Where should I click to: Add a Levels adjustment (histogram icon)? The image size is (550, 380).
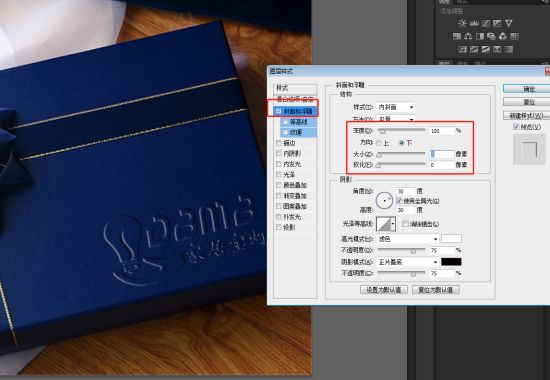click(x=474, y=24)
